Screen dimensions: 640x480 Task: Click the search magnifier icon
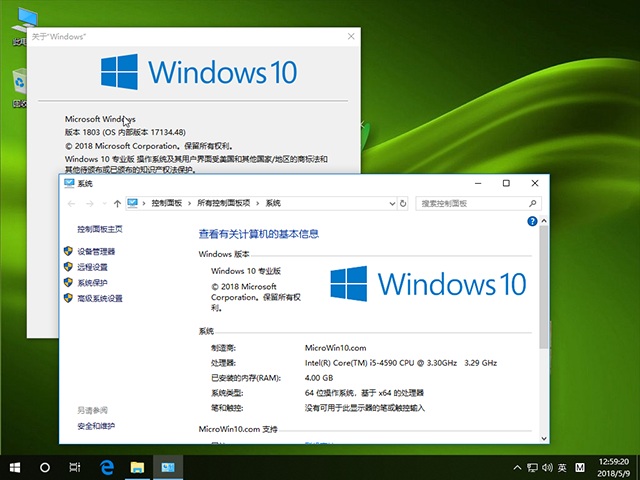click(x=533, y=203)
